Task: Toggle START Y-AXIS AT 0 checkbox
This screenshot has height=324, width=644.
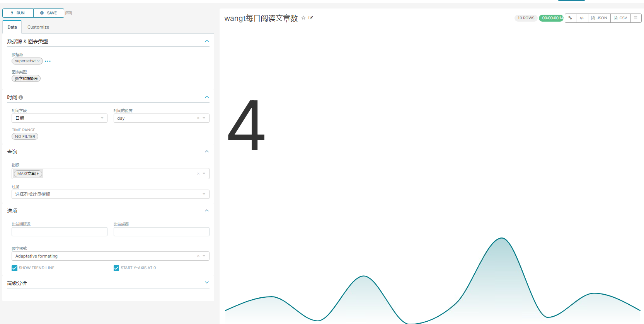Action: point(116,268)
